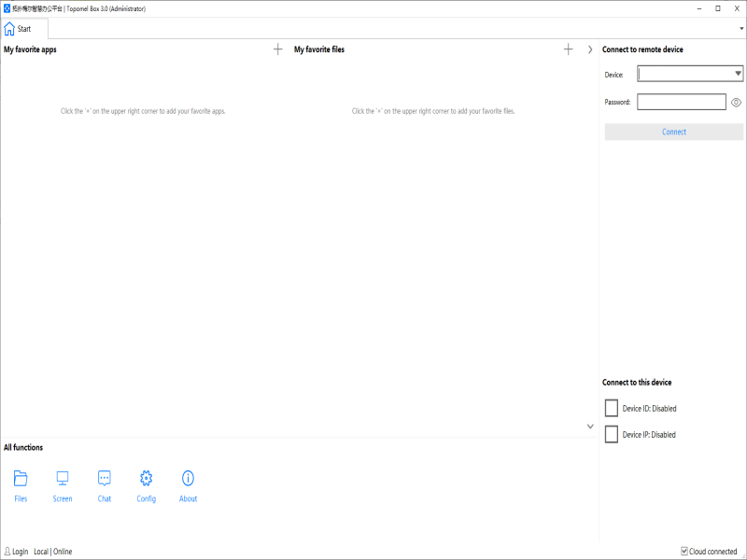The image size is (747, 560).
Task: Click the 'My favorite apps' heading
Action: tap(30, 49)
